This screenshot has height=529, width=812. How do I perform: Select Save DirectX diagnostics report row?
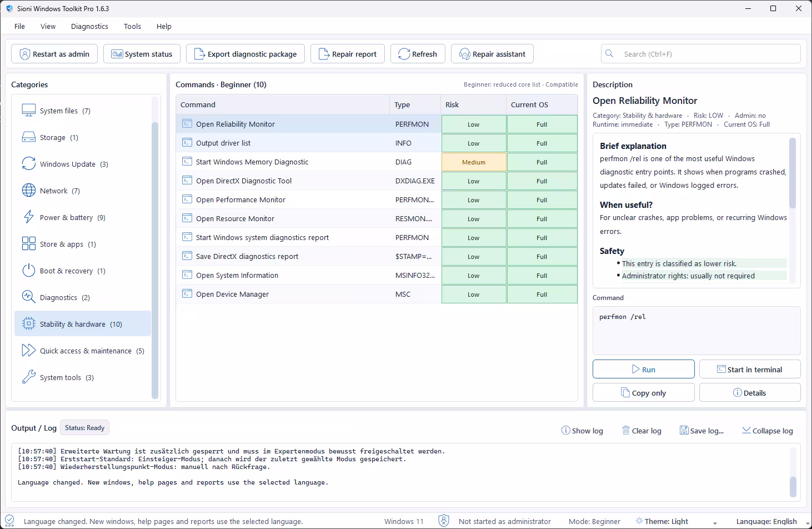[377, 256]
